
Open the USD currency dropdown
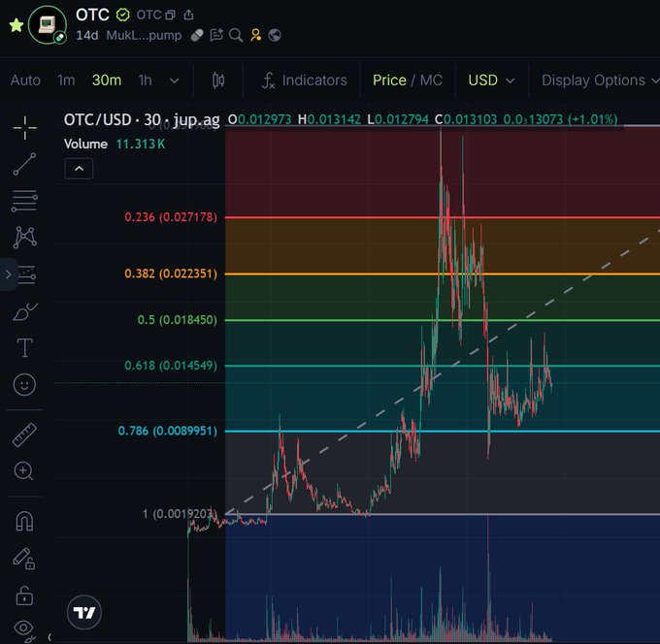pyautogui.click(x=491, y=80)
